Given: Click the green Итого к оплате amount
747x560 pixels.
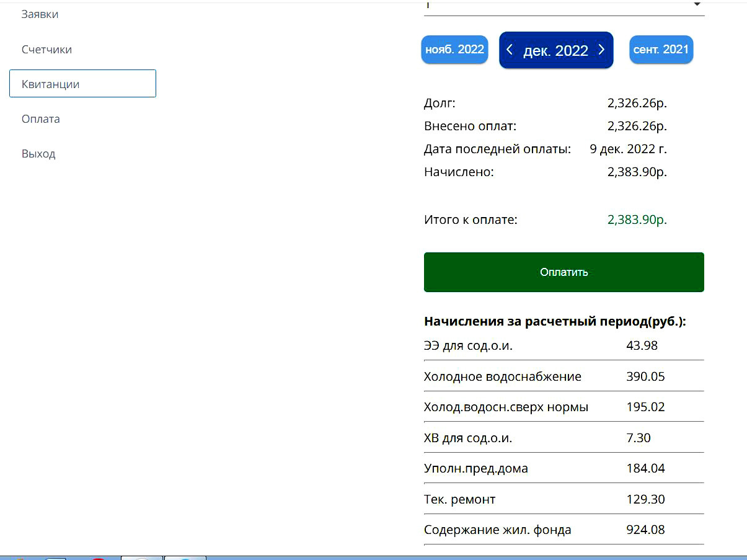Looking at the screenshot, I should [x=637, y=220].
